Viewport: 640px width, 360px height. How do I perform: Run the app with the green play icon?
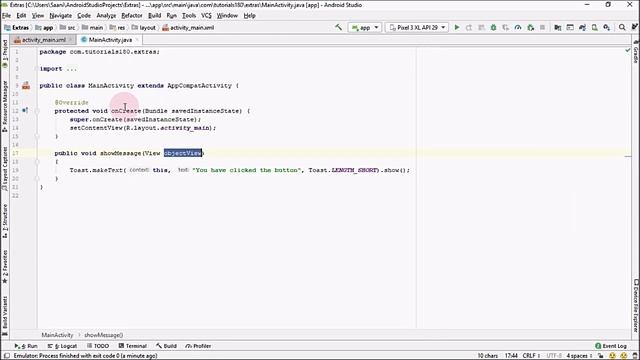click(x=457, y=27)
